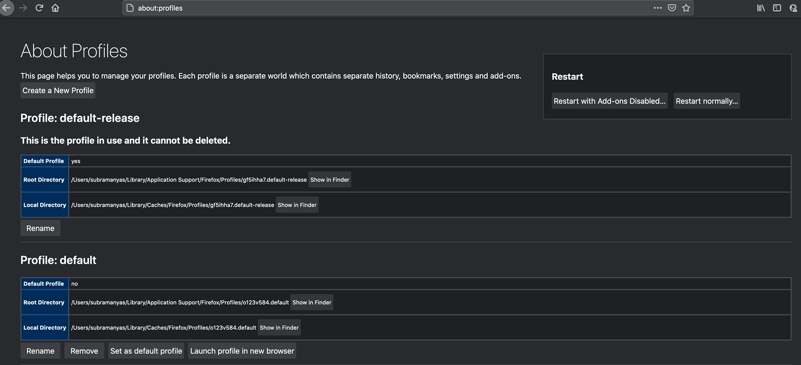Show default-release Root Directory in Finder
The image size is (801, 365).
tap(329, 180)
